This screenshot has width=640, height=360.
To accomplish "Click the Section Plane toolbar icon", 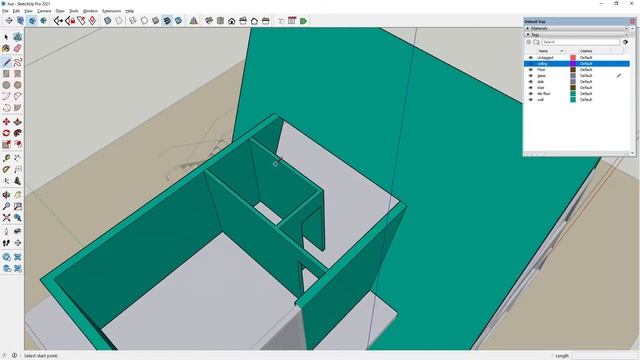I will tap(9, 21).
